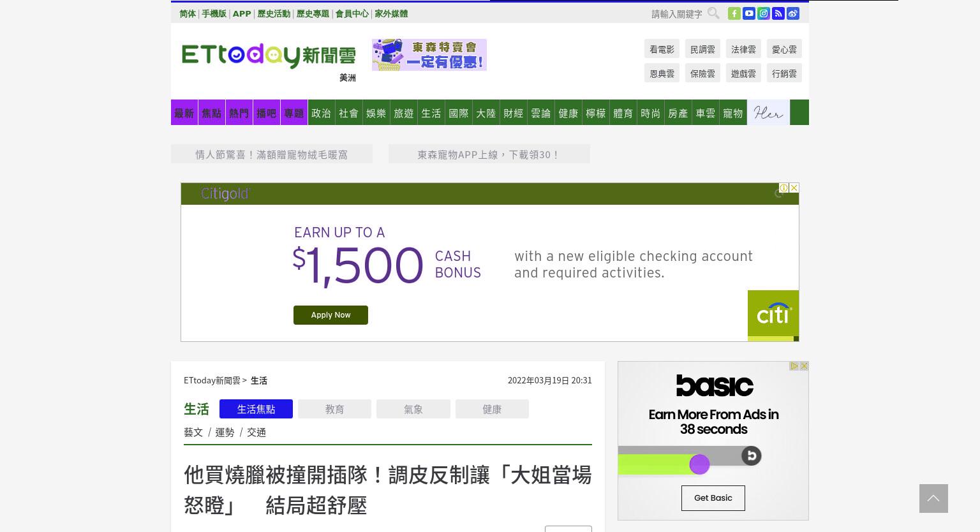Go to 大陸 section
The height and width of the screenshot is (532, 980).
[486, 113]
